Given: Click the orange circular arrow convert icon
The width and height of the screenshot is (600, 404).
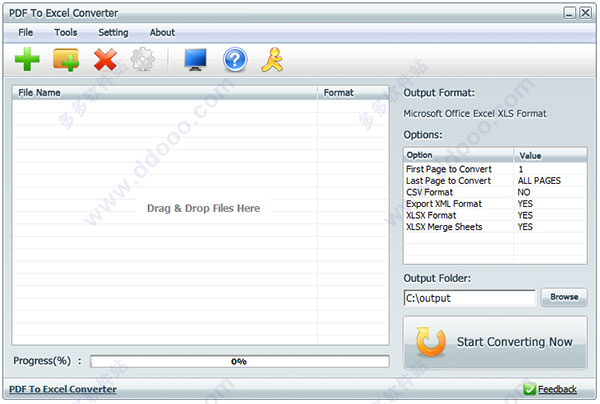Looking at the screenshot, I should pyautogui.click(x=431, y=341).
